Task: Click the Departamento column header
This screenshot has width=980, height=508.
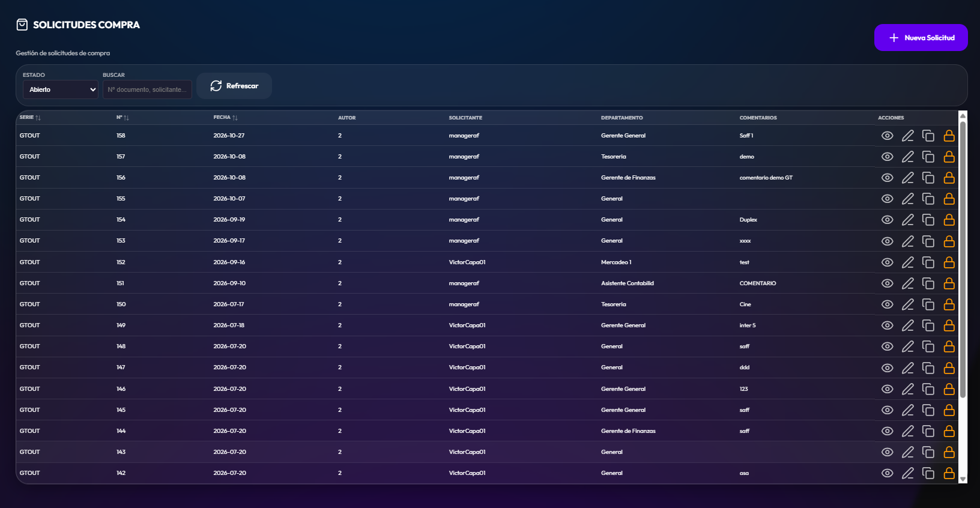Action: [x=622, y=118]
